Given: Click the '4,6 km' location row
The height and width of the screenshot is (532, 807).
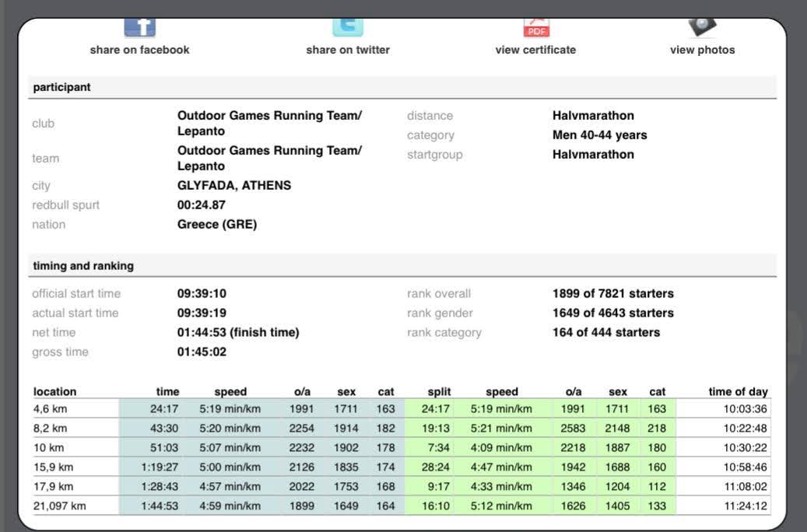Looking at the screenshot, I should 51,409.
